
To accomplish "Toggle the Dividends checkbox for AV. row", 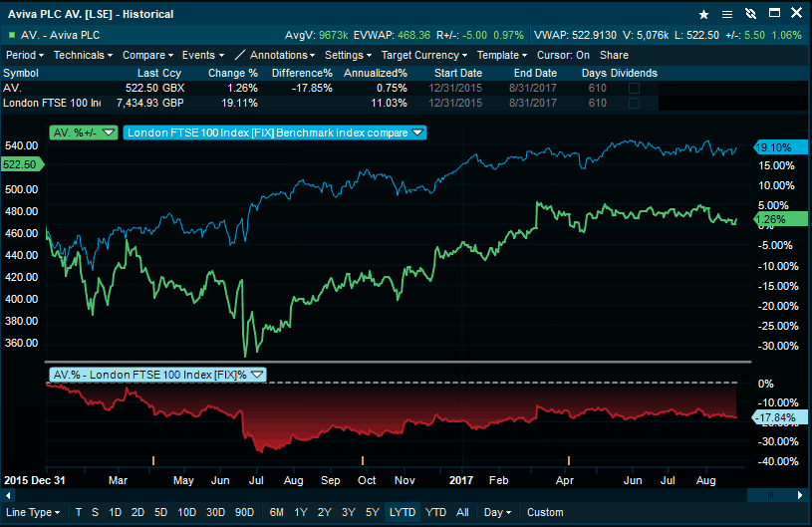I will tap(634, 89).
